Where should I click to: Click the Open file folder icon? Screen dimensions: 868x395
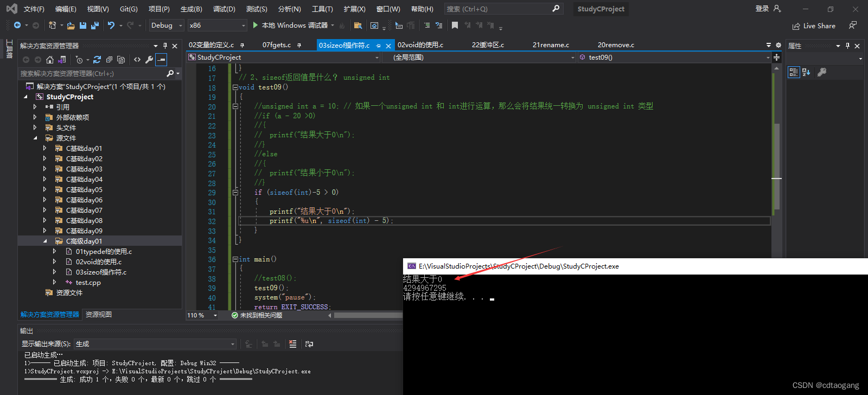click(x=71, y=26)
